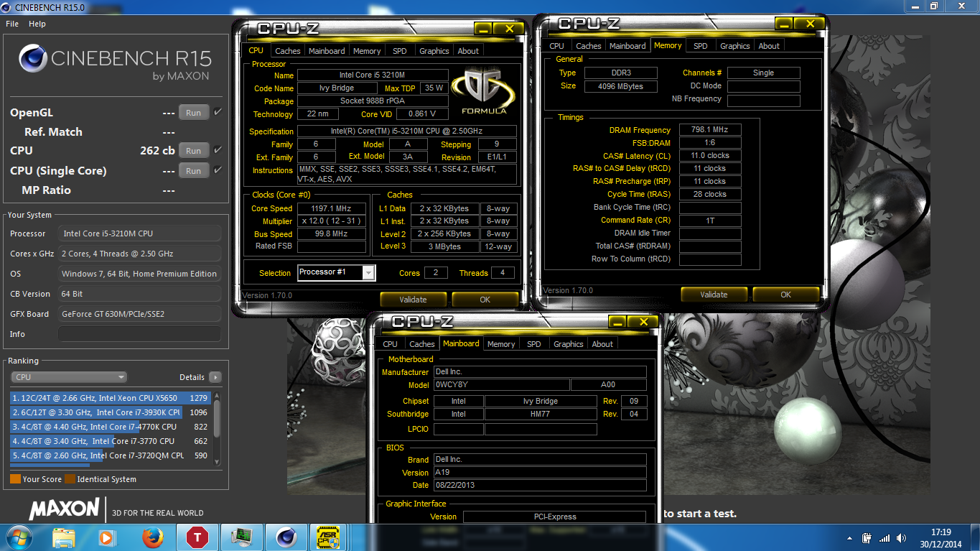Screen dimensions: 980x551
Task: Open the Ranking CPU dropdown
Action: point(69,377)
